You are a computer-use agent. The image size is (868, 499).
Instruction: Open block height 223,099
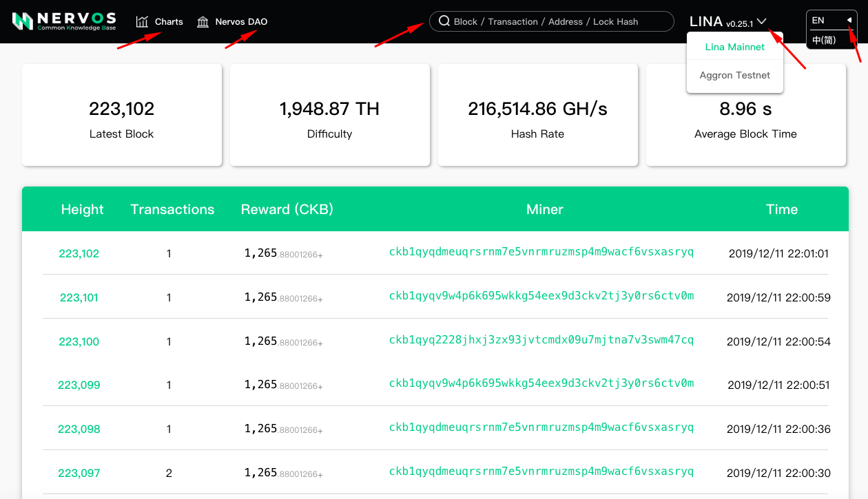tap(79, 385)
